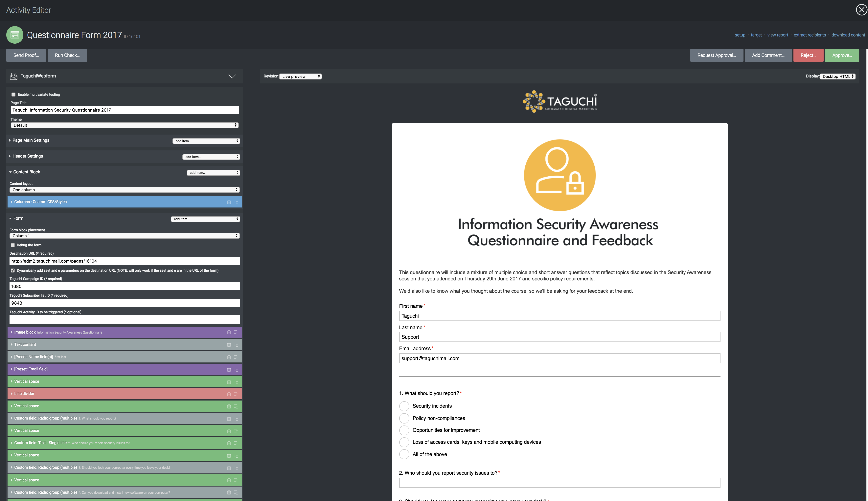This screenshot has width=868, height=501.
Task: Select the 'All of the above' radio option
Action: point(404,454)
